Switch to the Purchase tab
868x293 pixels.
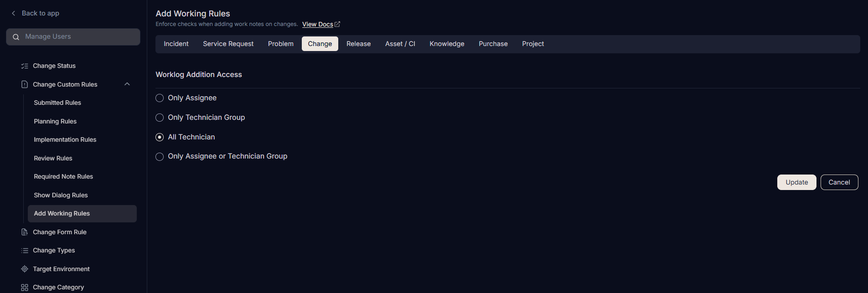coord(493,44)
